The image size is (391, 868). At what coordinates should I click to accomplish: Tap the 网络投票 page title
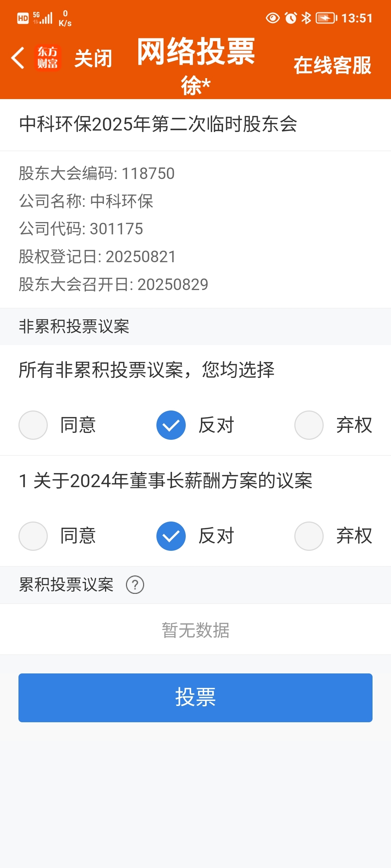[x=196, y=51]
